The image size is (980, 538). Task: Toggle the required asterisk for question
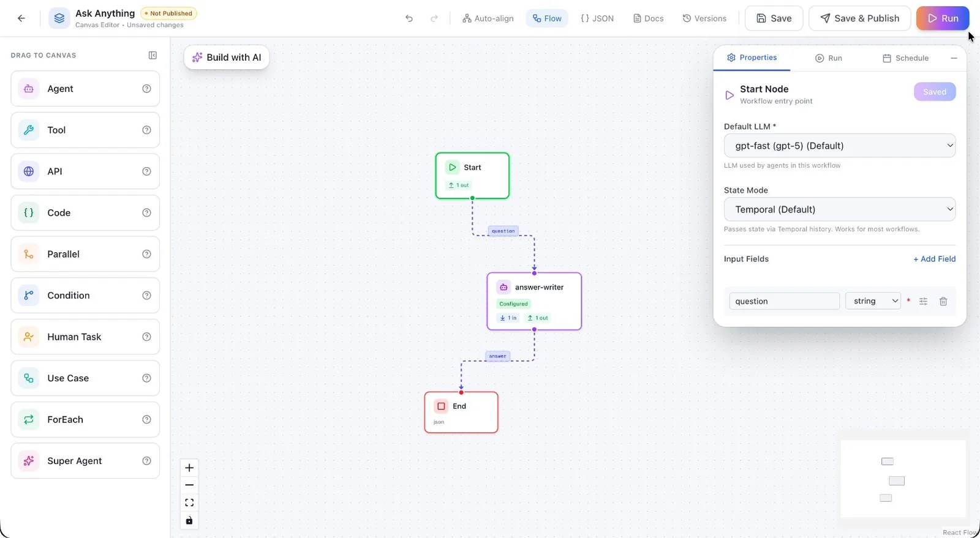pyautogui.click(x=908, y=301)
